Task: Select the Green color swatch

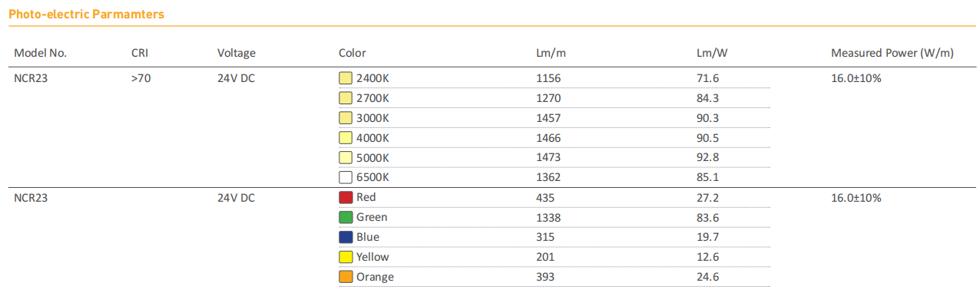Action: click(346, 217)
